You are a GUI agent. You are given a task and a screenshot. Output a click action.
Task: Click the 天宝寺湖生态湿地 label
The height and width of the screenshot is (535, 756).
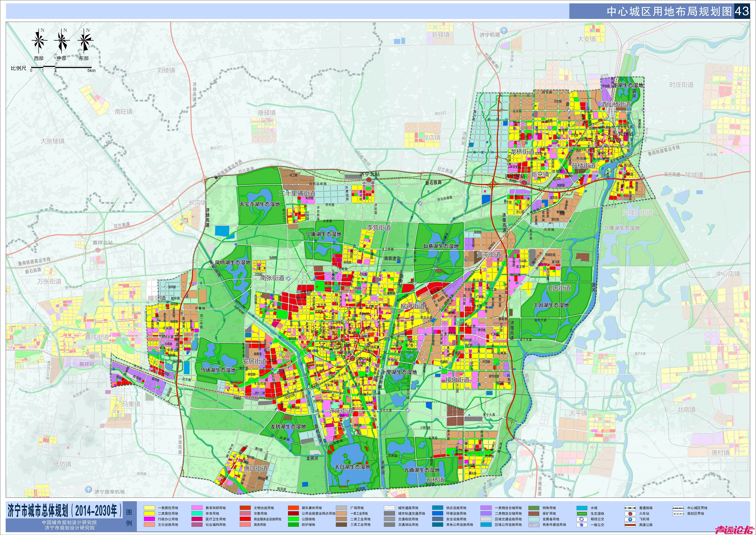(x=259, y=204)
